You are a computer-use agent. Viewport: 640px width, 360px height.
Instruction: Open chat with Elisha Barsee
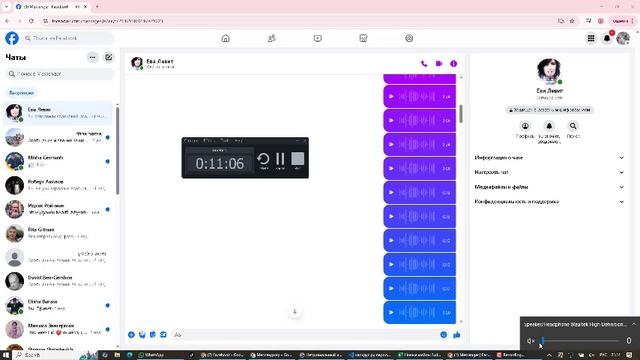point(58,305)
